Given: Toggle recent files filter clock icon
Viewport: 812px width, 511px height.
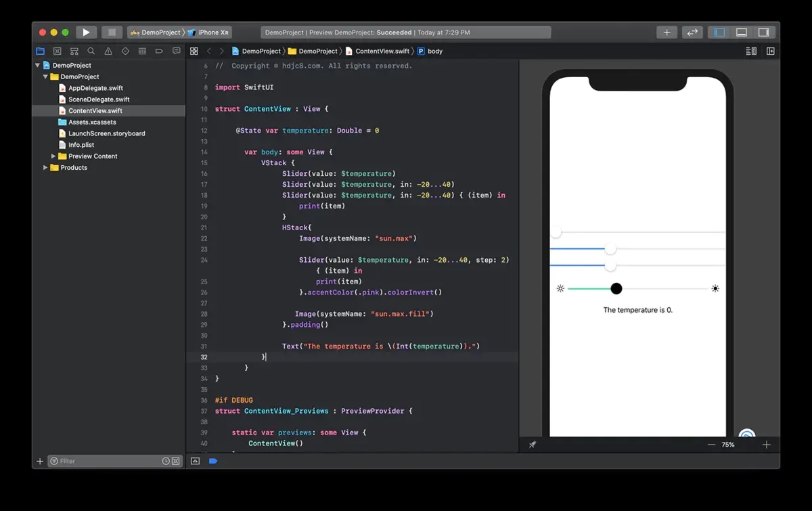Looking at the screenshot, I should point(166,461).
